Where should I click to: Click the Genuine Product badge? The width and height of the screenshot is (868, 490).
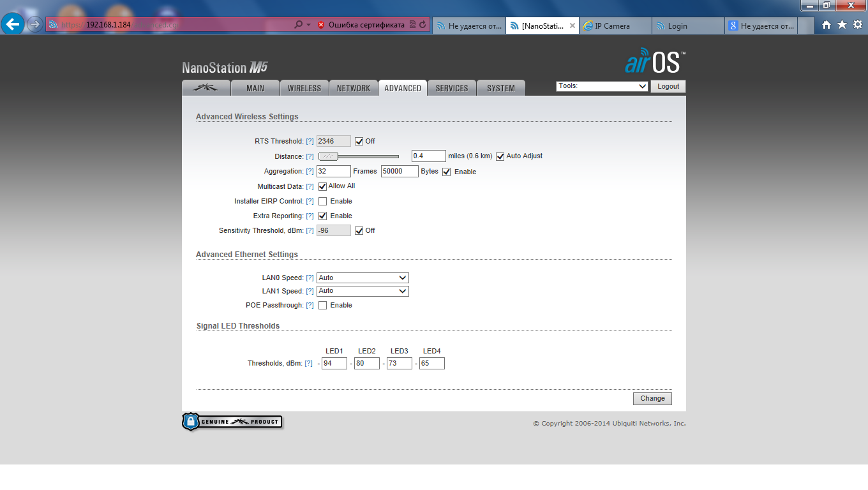click(232, 422)
